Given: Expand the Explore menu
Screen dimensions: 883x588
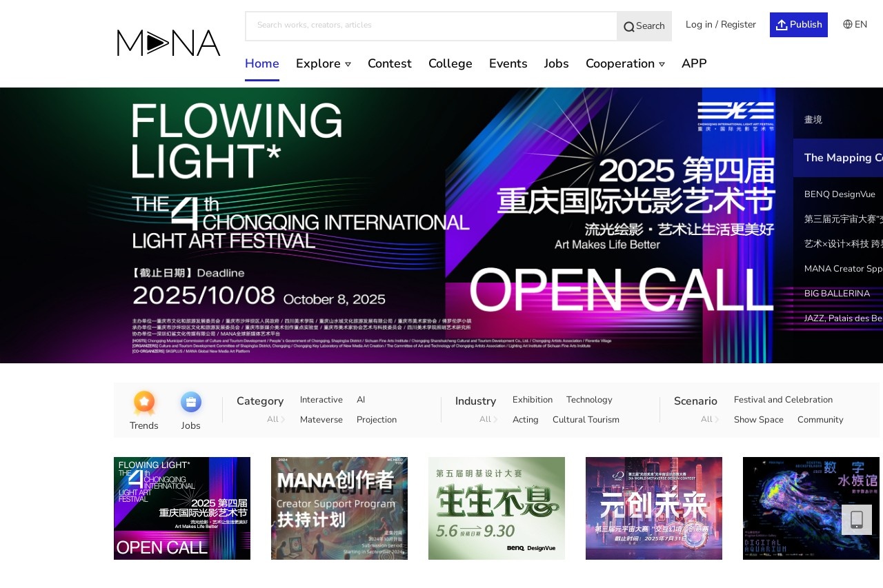Looking at the screenshot, I should 324,63.
